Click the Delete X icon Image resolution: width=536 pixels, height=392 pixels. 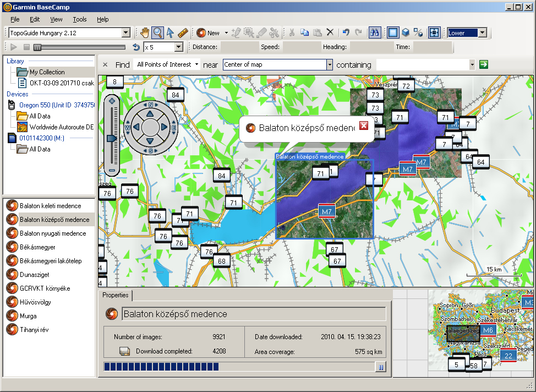[x=330, y=32]
